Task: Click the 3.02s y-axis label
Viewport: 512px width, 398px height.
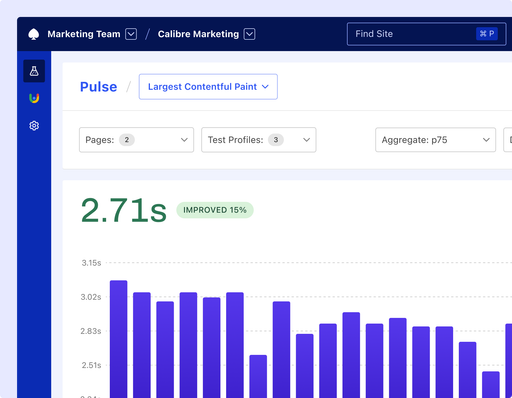Action: [x=91, y=297]
